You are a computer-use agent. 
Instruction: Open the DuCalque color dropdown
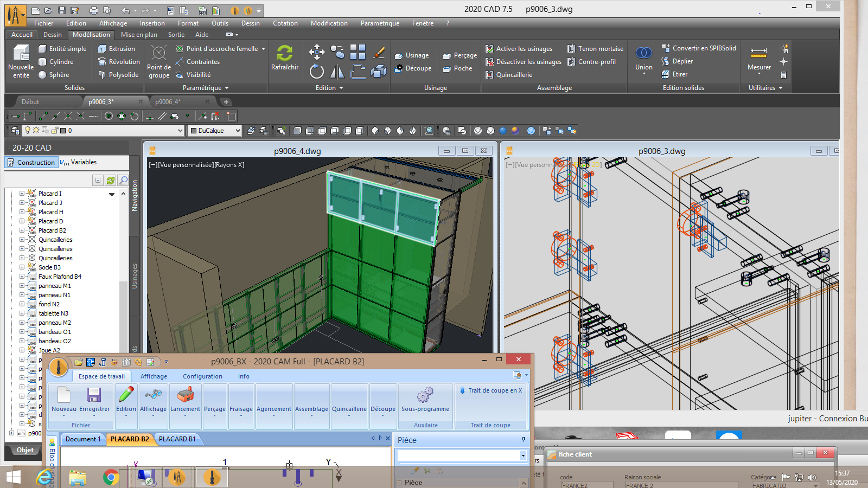point(238,130)
